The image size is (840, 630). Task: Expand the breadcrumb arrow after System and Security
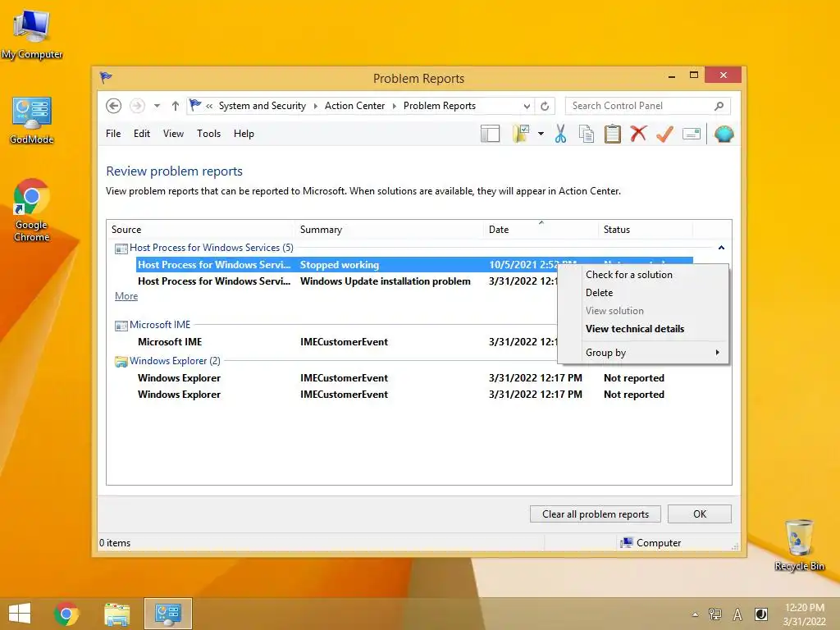click(315, 106)
